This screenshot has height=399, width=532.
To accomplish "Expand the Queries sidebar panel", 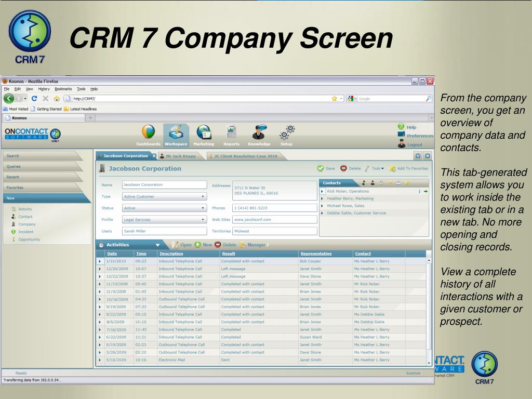I will tap(43, 167).
